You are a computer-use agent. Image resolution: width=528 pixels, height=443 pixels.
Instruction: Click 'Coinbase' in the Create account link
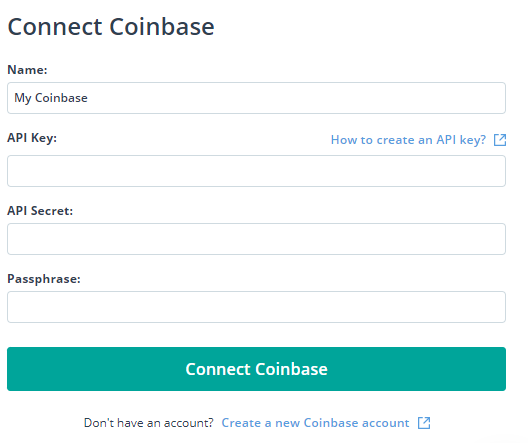331,423
